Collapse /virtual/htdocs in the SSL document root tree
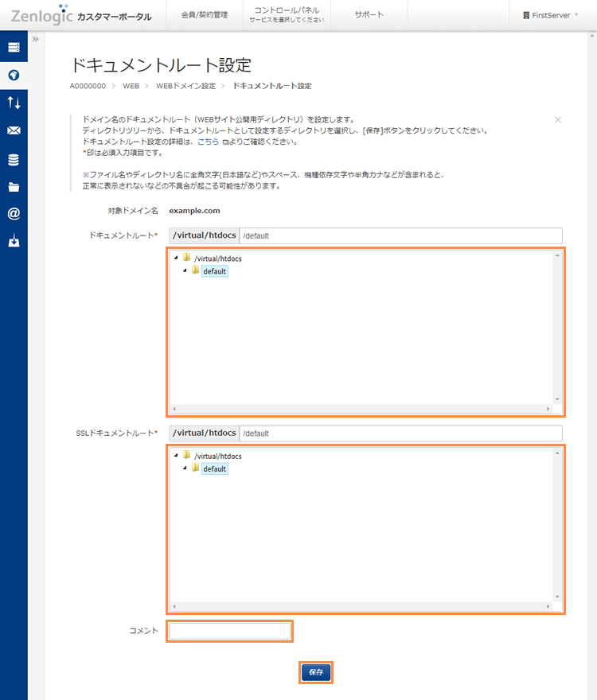Screen dimensions: 597x700 [x=175, y=455]
